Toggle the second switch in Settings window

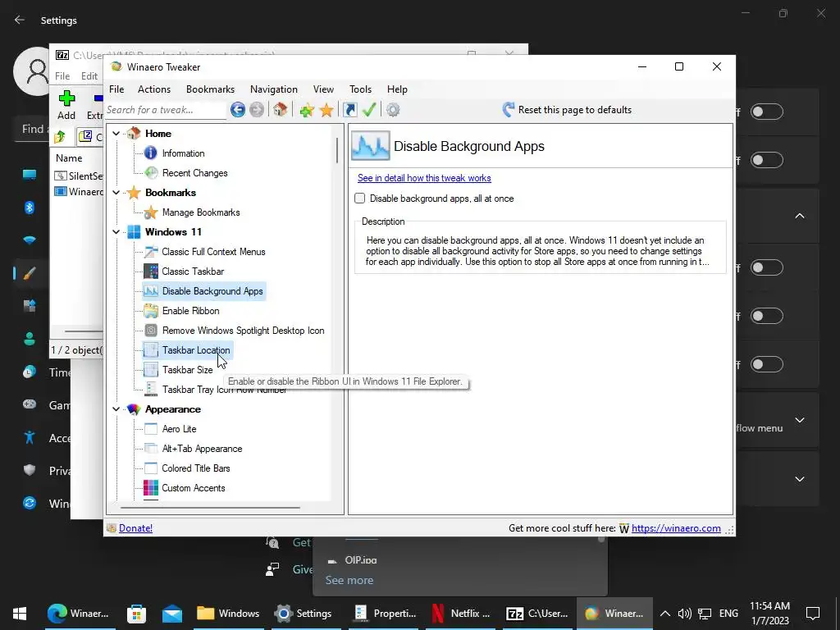click(x=767, y=160)
